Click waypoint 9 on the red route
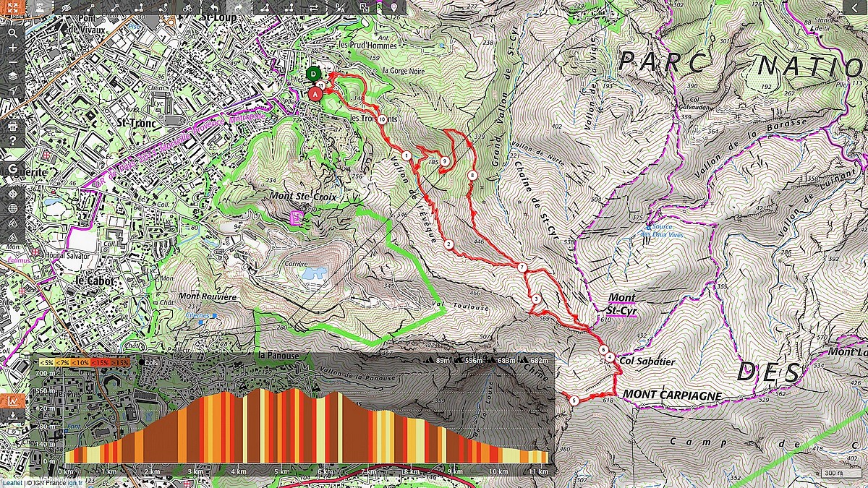Viewport: 868px width, 488px height. click(x=445, y=160)
